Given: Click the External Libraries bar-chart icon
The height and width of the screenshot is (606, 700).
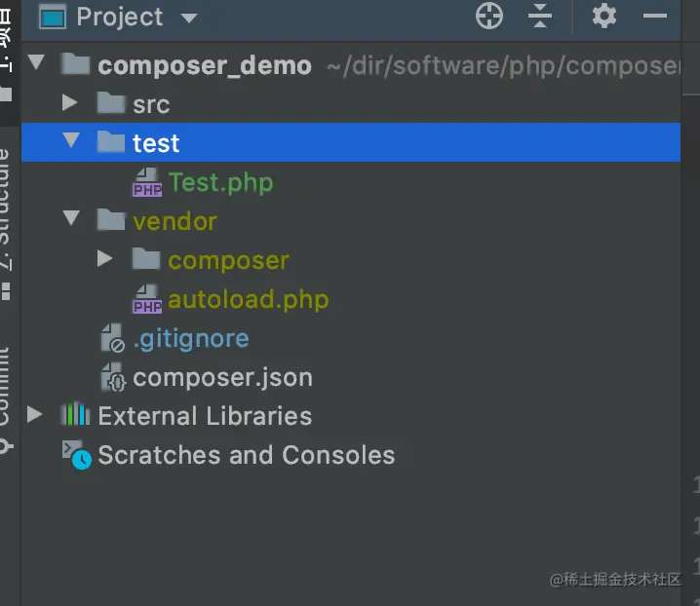Looking at the screenshot, I should (x=75, y=416).
